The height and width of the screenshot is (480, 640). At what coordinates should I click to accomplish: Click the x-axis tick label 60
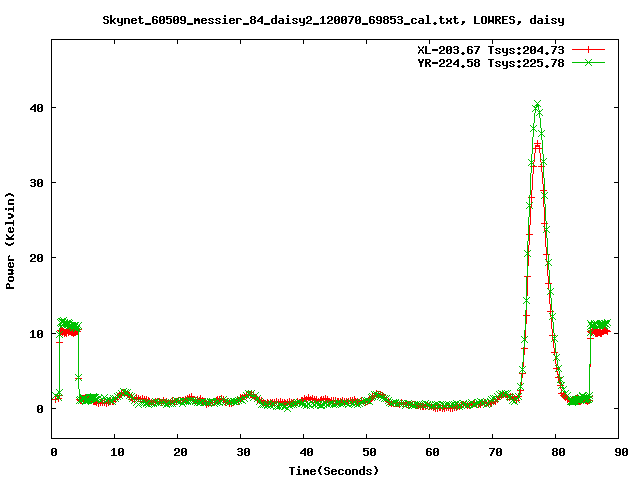point(432,452)
